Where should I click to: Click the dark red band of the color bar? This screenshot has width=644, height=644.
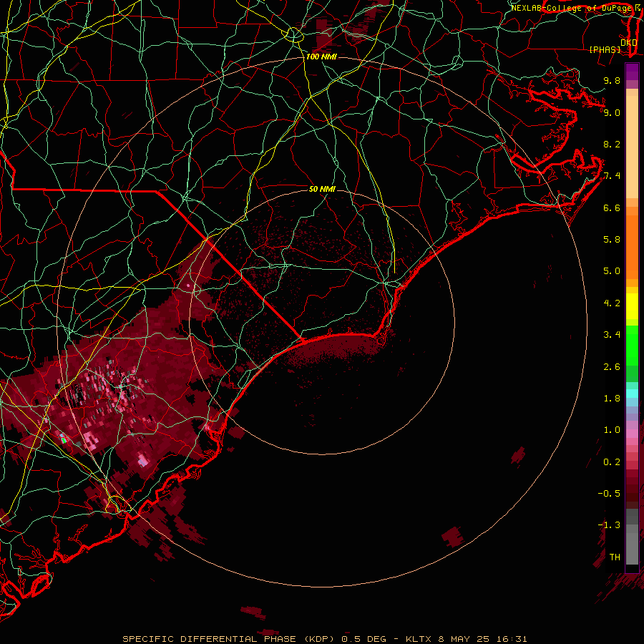(x=632, y=489)
